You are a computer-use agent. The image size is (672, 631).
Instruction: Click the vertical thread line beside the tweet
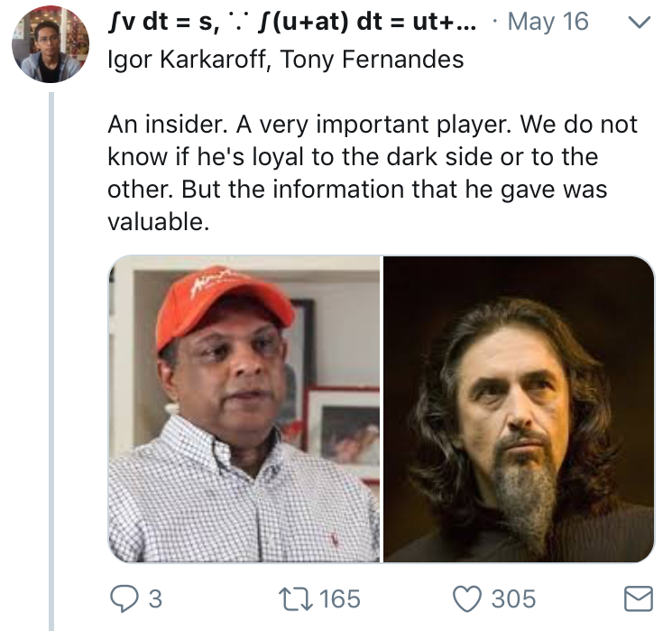(51, 361)
